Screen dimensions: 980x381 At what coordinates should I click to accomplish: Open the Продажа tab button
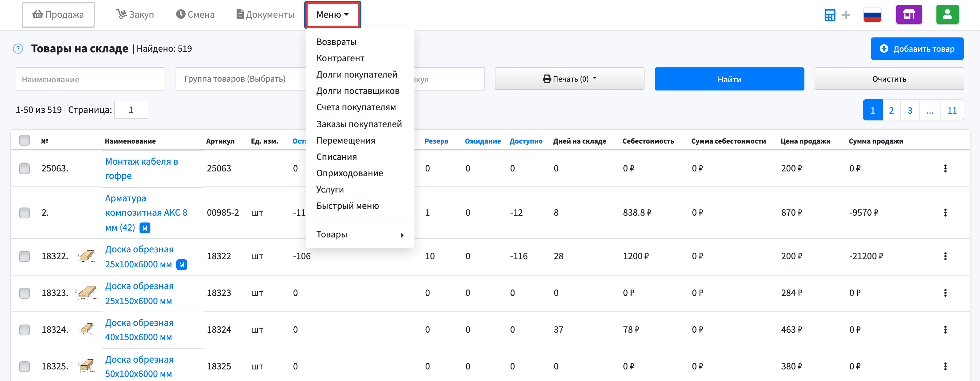(58, 15)
